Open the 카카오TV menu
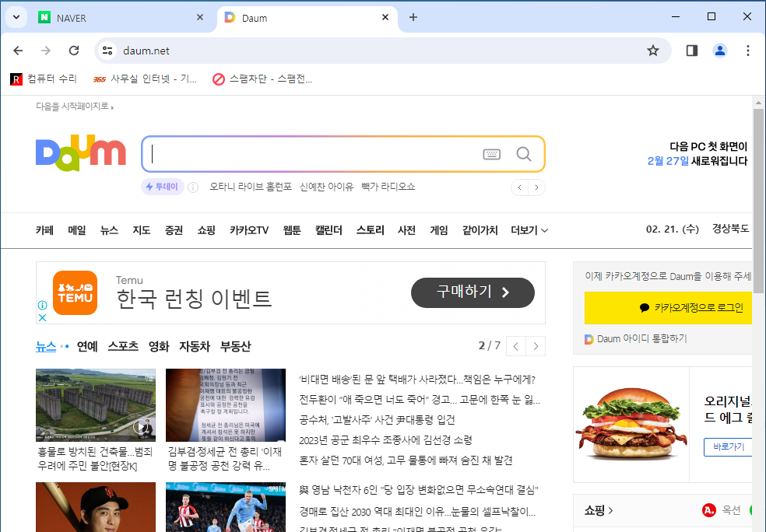The height and width of the screenshot is (532, 766). pos(249,230)
